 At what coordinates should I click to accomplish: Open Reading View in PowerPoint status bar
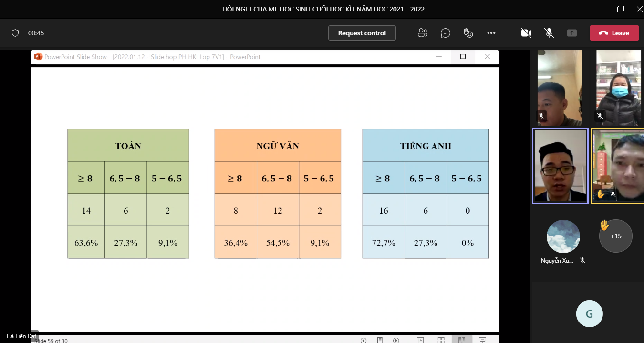click(x=462, y=340)
